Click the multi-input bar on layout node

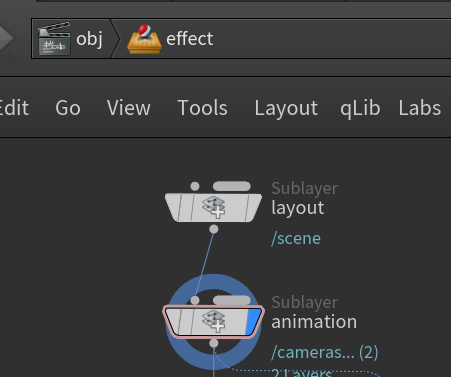232,186
